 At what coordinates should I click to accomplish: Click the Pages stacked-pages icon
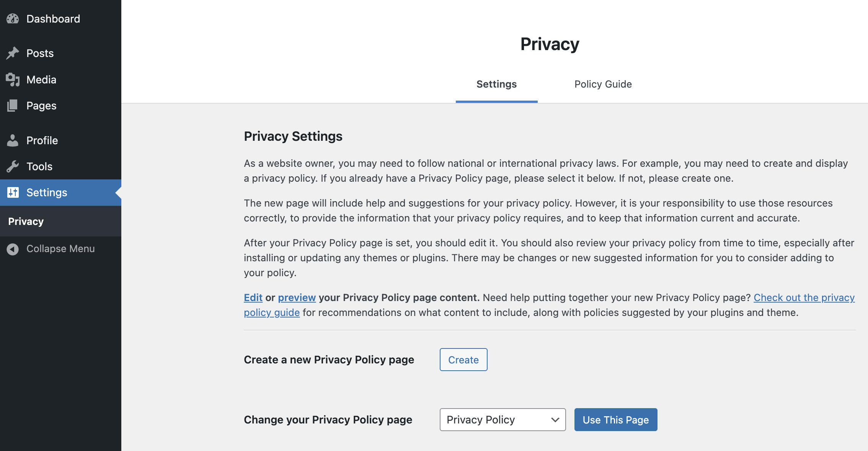13,106
